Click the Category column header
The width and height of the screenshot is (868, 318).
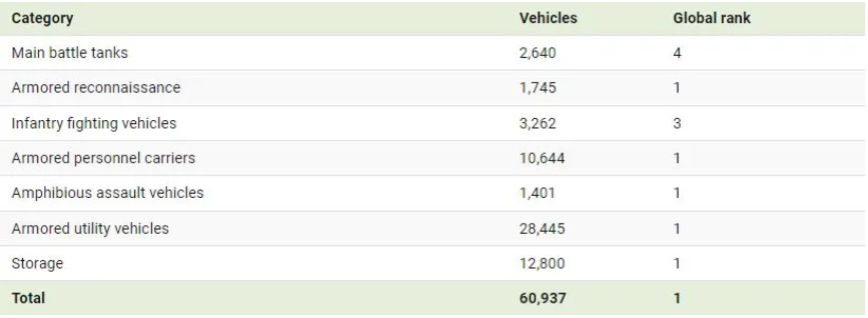click(x=42, y=19)
